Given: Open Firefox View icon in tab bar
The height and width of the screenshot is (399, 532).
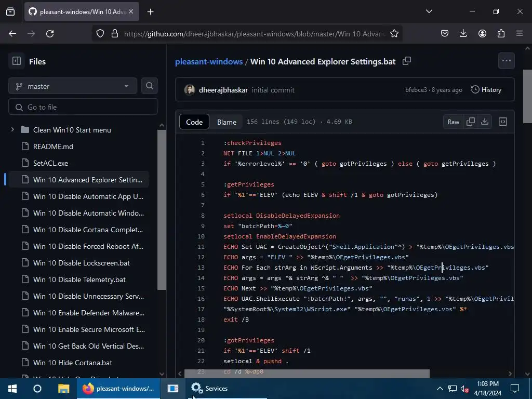Looking at the screenshot, I should [10, 11].
